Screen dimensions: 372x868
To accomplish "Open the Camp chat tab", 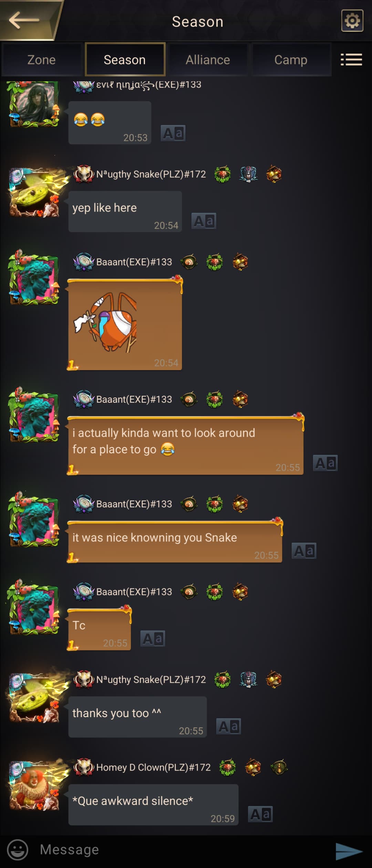I will click(291, 60).
